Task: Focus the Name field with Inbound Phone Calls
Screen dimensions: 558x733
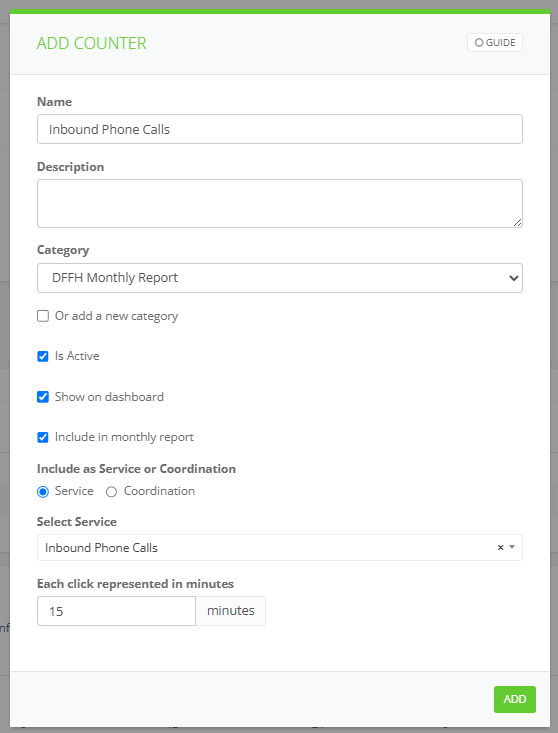Action: point(279,129)
